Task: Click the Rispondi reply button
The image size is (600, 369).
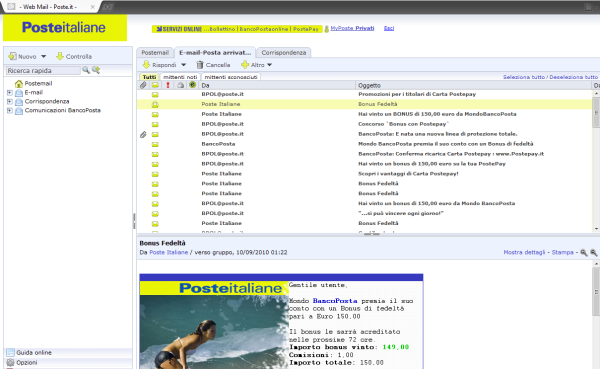Action: pyautogui.click(x=160, y=65)
